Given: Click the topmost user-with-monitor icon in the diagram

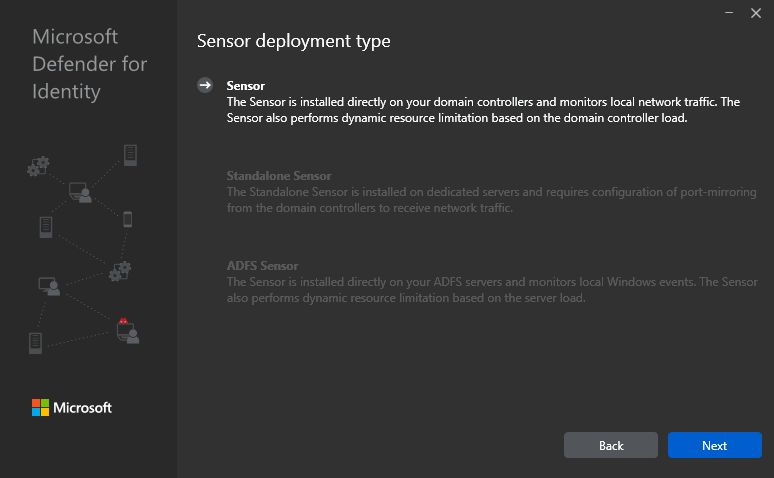Looking at the screenshot, I should [x=80, y=192].
